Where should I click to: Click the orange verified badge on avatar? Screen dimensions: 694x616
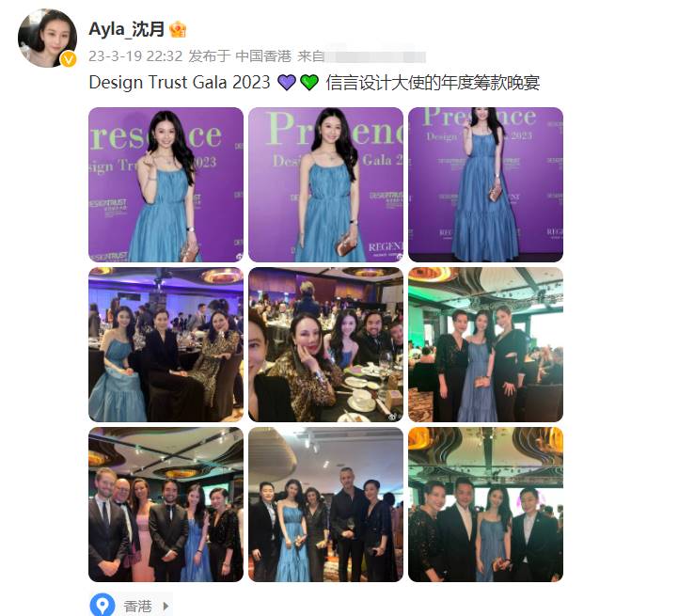68,59
